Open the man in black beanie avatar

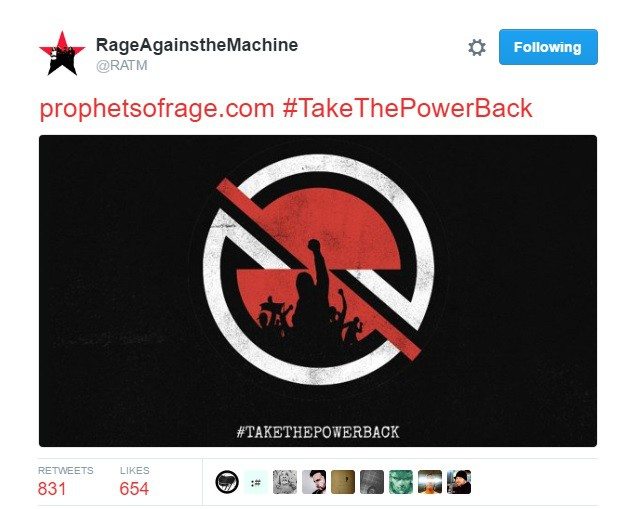pyautogui.click(x=459, y=482)
